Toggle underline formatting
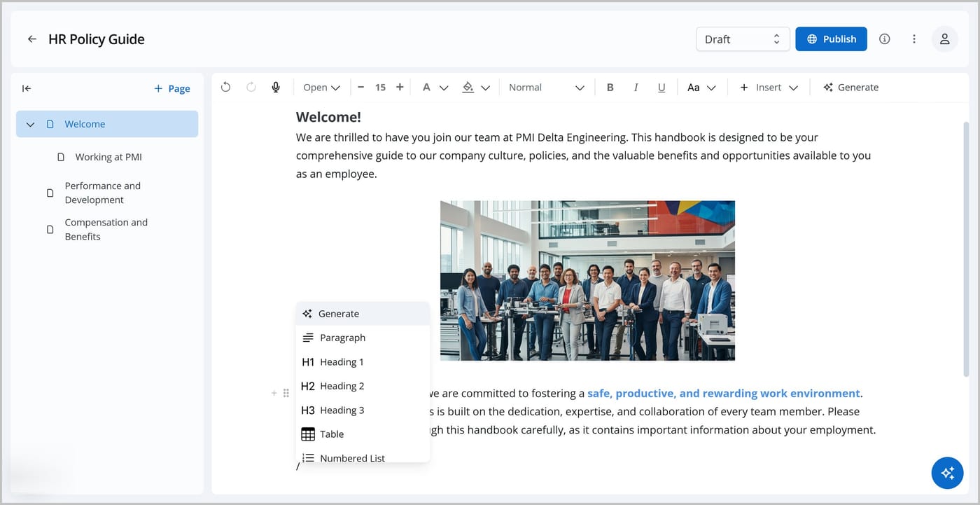The height and width of the screenshot is (505, 980). click(x=661, y=88)
